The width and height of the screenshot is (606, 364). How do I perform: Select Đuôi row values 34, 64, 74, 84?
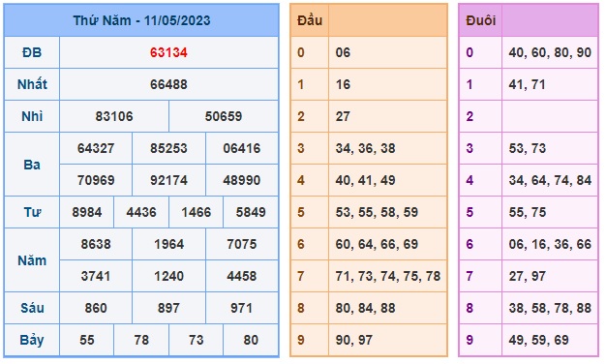point(550,180)
